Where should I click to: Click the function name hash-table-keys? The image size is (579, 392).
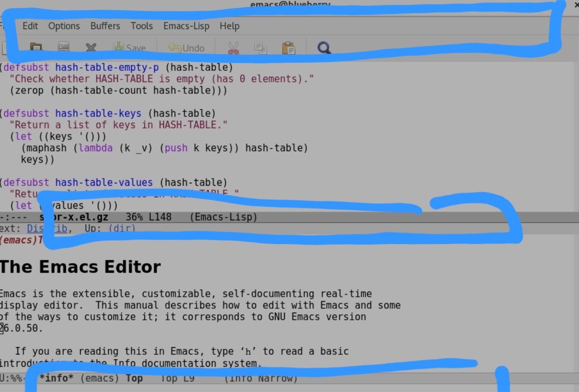[98, 114]
